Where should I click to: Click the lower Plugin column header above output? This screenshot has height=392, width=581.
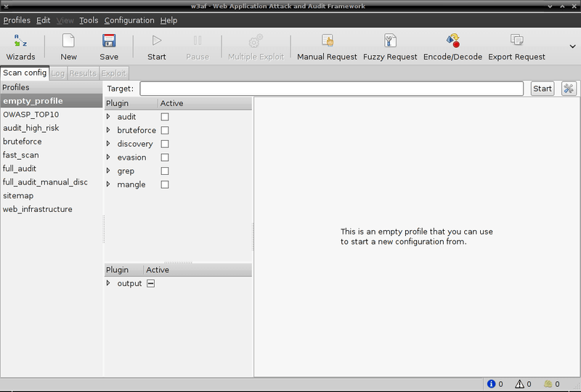123,270
